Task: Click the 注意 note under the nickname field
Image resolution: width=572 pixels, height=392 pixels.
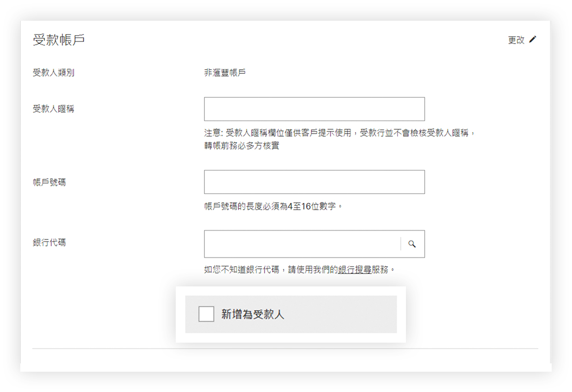Action: pyautogui.click(x=340, y=133)
